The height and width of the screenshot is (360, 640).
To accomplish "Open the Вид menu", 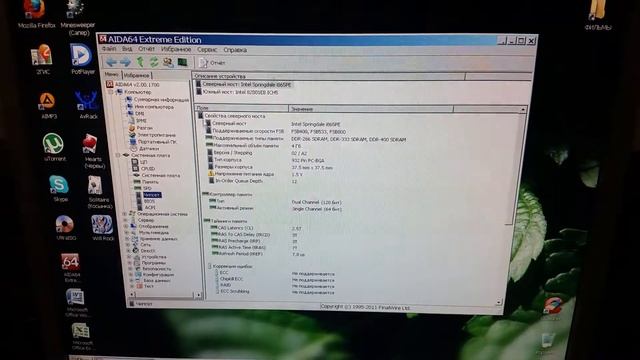I will click(x=127, y=49).
